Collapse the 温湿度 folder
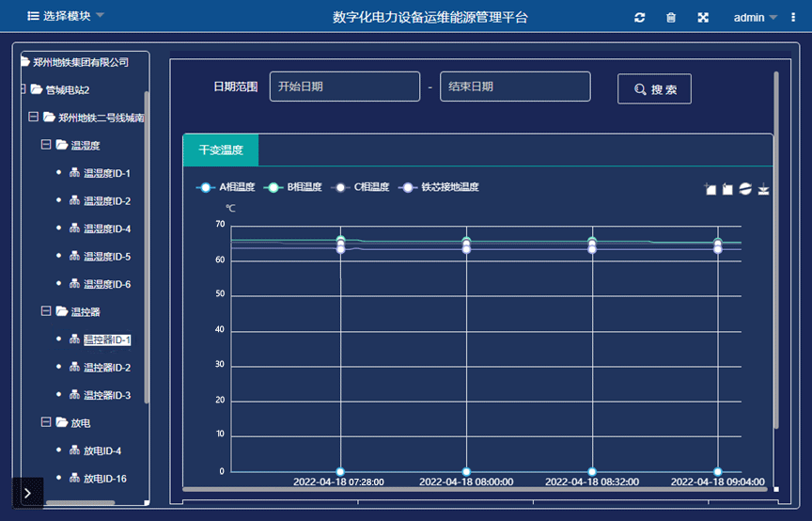The image size is (812, 521). tap(45, 144)
